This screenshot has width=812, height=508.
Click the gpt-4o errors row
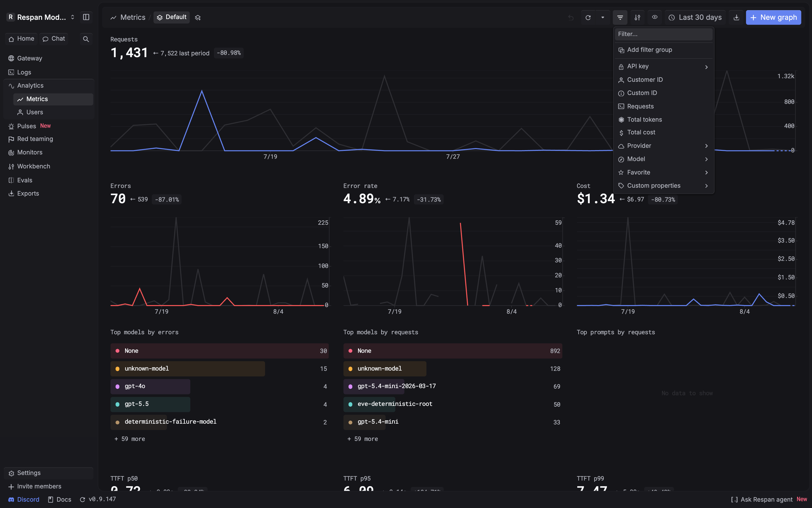click(x=219, y=386)
